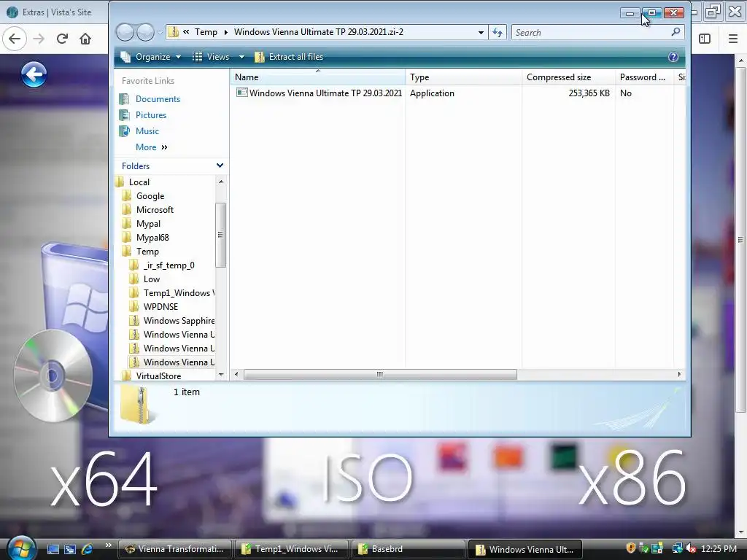The height and width of the screenshot is (560, 747).
Task: Open Music favorite link
Action: [x=147, y=131]
